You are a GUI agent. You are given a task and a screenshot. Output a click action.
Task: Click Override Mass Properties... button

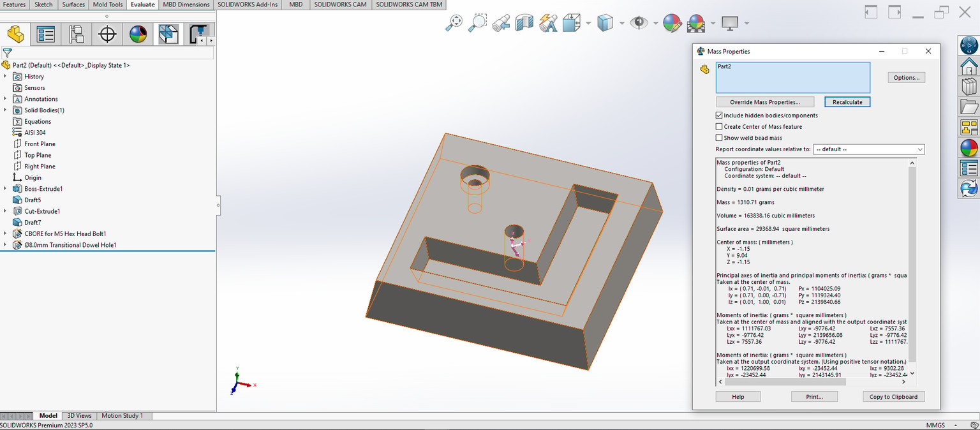[x=766, y=102]
